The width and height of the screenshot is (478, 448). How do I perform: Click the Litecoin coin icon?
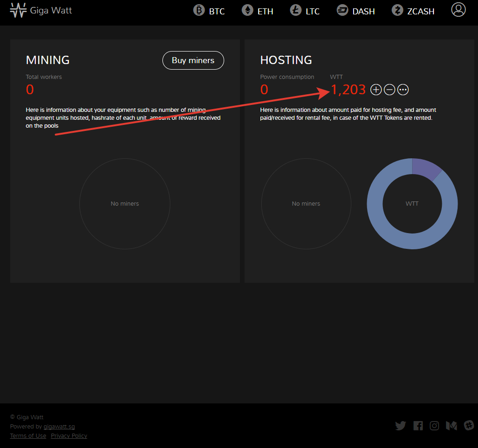pos(296,10)
